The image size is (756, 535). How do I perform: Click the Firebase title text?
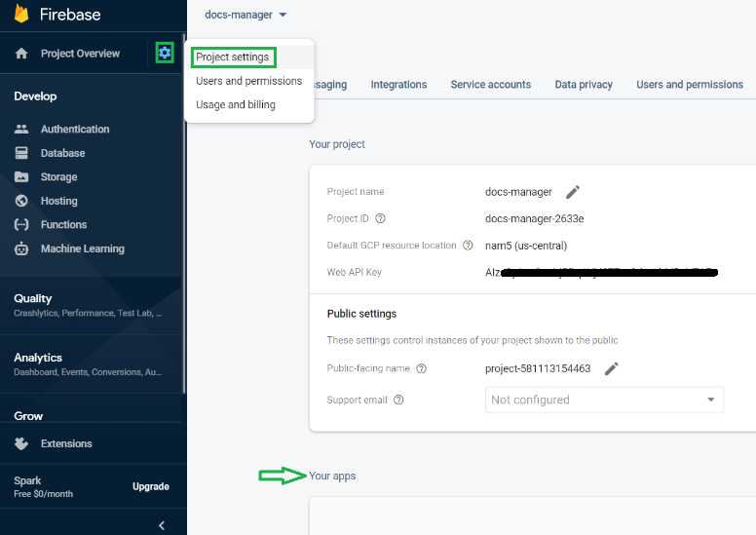(x=70, y=15)
